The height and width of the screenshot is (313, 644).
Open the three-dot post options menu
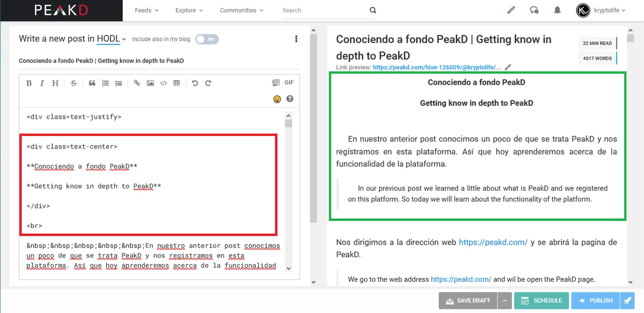296,39
